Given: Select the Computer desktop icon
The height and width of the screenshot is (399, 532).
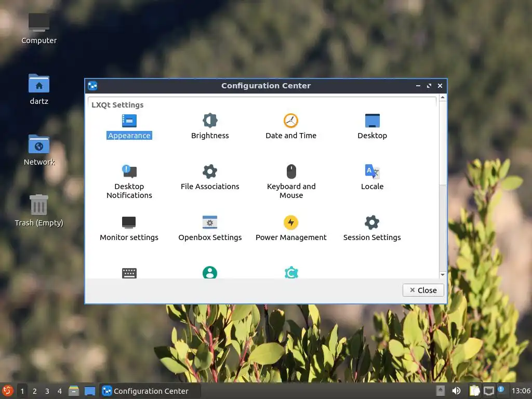Looking at the screenshot, I should coord(38,22).
